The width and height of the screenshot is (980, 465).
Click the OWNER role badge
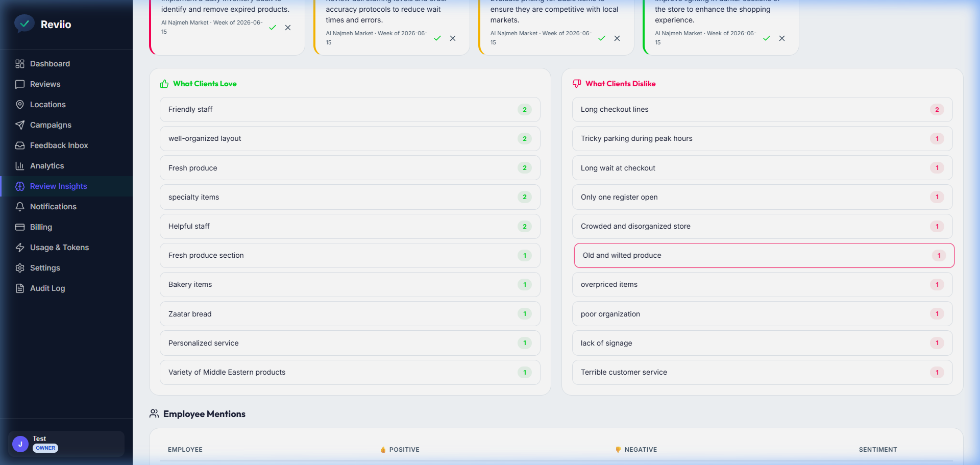coord(45,448)
